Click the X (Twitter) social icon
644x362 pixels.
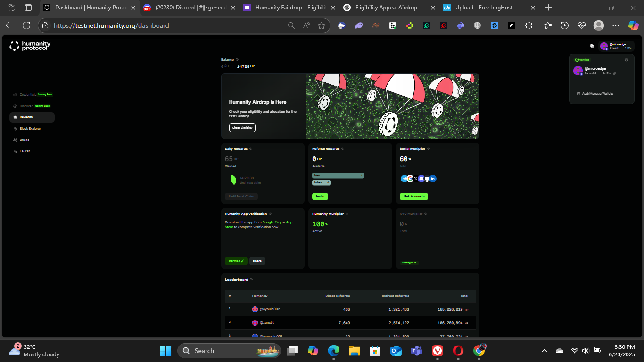[415, 179]
